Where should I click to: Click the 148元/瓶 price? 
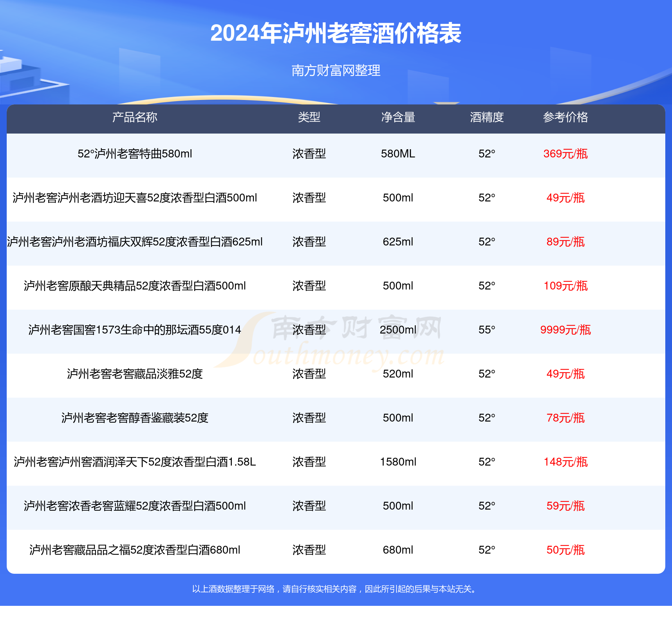566,462
